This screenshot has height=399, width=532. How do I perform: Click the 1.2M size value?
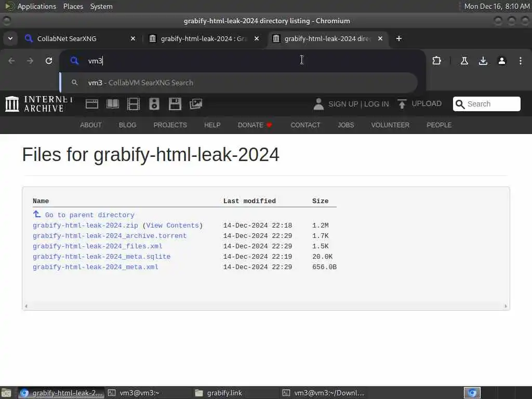(x=320, y=225)
